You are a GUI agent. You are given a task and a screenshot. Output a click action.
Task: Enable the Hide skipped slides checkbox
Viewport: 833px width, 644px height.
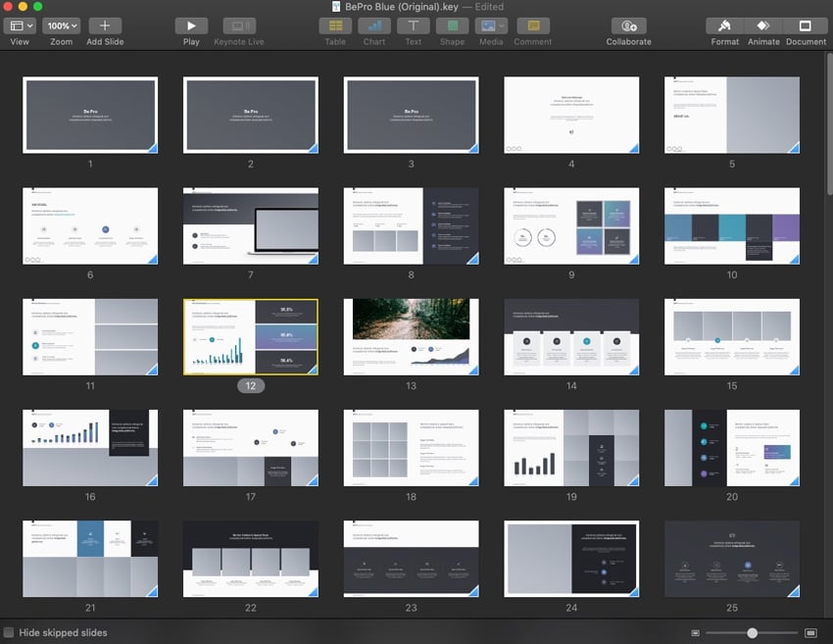(x=9, y=632)
